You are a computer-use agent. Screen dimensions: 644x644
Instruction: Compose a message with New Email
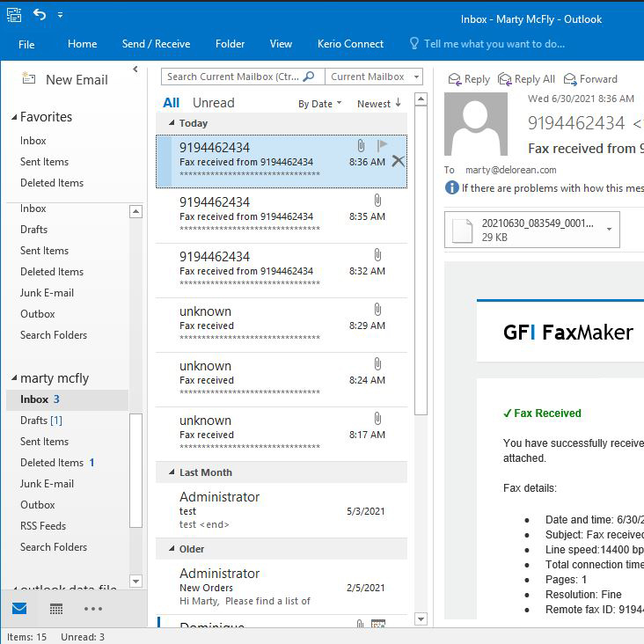(65, 79)
